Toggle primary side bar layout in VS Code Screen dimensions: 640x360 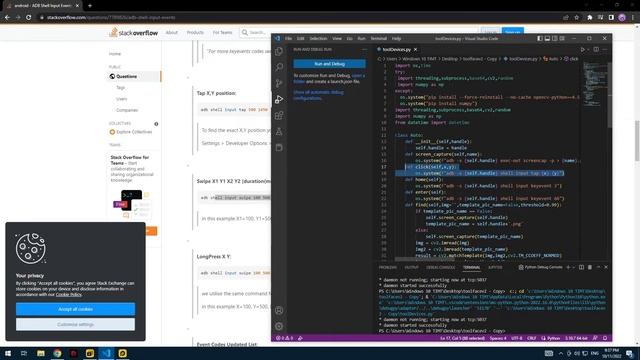(x=540, y=38)
